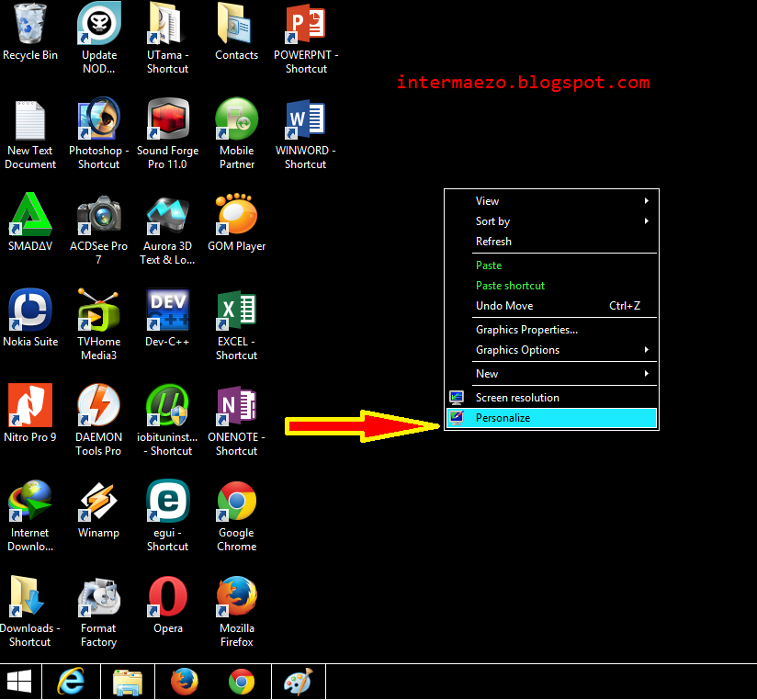
Task: Open Nitro Pro 9
Action: 30,406
